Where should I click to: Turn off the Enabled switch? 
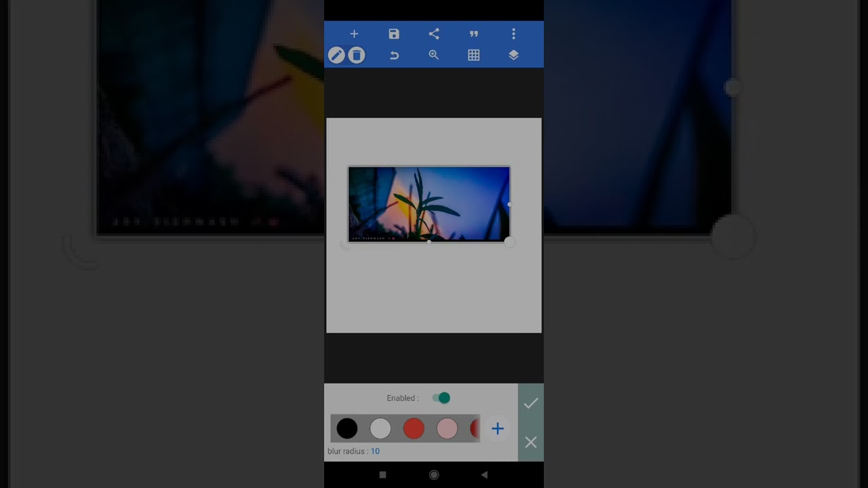pos(441,398)
